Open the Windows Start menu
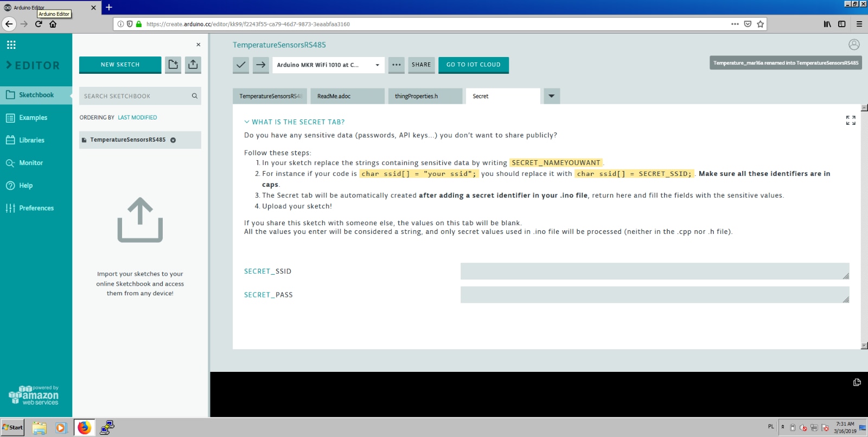The image size is (868, 437). point(12,427)
